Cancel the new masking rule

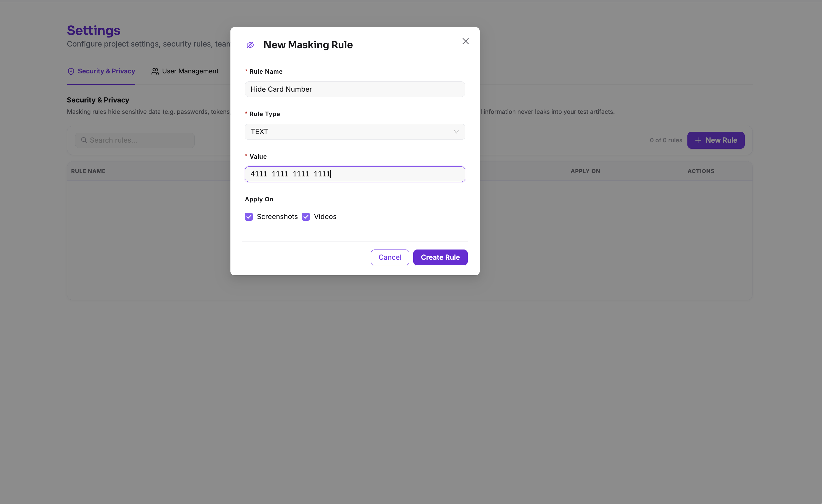tap(390, 257)
